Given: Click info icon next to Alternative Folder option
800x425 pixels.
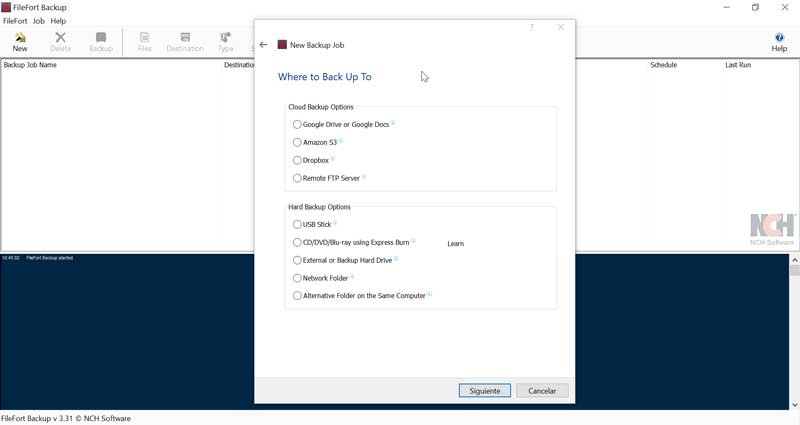Looking at the screenshot, I should click(430, 294).
